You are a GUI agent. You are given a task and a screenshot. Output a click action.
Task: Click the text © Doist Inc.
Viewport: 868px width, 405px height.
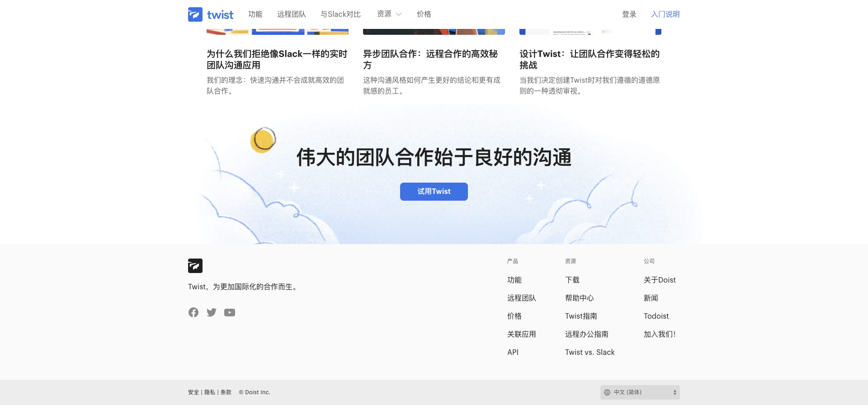click(255, 392)
